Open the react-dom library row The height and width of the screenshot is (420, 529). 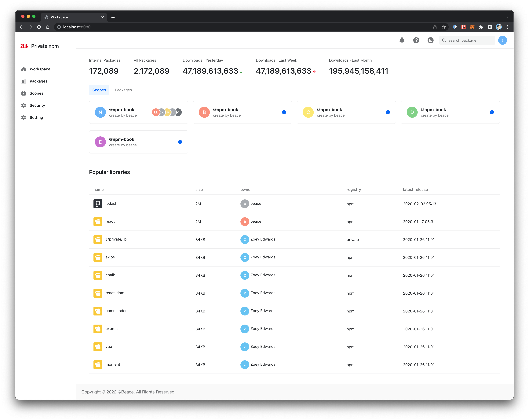click(x=115, y=293)
